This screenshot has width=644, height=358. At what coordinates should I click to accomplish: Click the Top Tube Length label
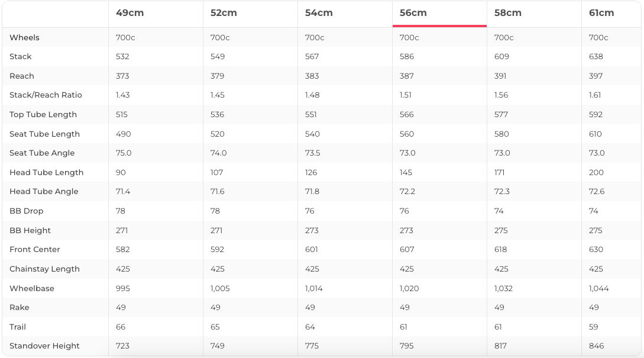click(43, 114)
